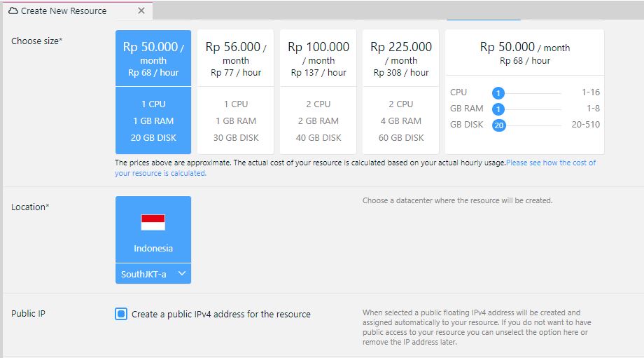
Task: Click the GB DISK slider handle
Action: (x=498, y=125)
